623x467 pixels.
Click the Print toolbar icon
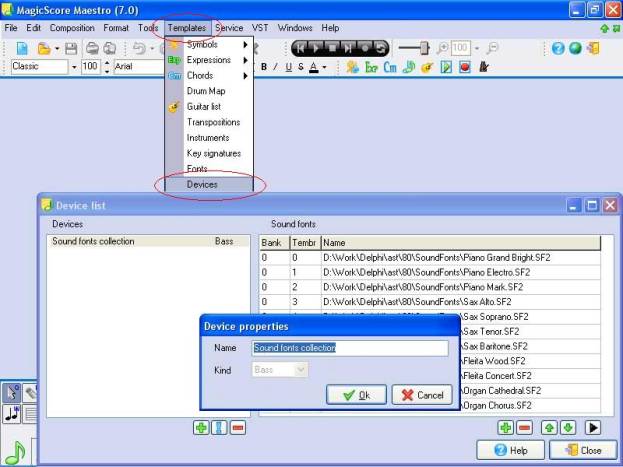[92, 48]
